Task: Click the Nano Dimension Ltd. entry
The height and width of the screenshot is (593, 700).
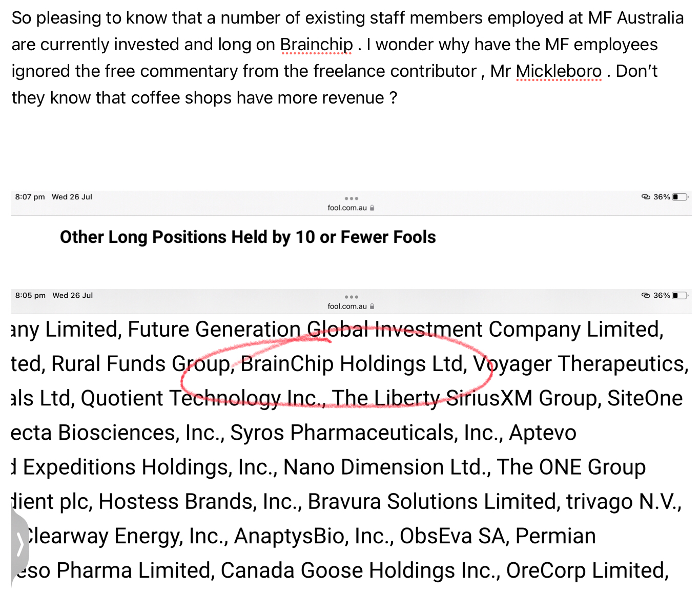Action: pyautogui.click(x=387, y=467)
